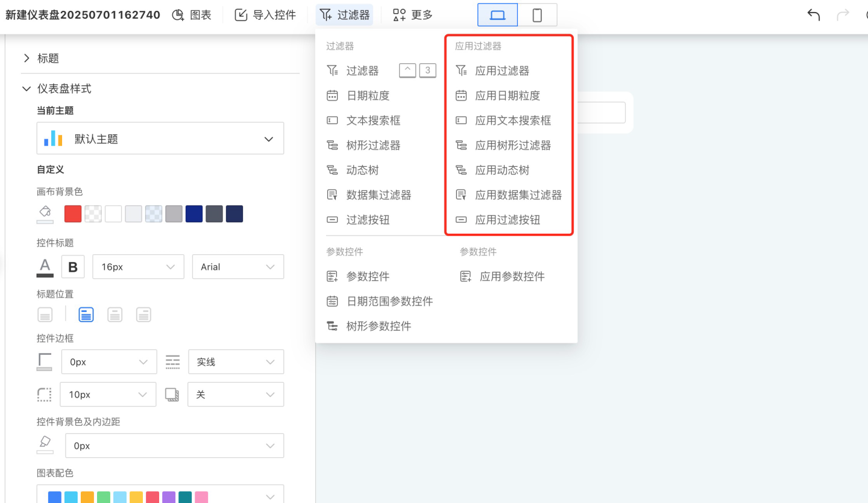This screenshot has height=503, width=868.
Task: Choose the 参数控件 entry with the form icon
Action: pyautogui.click(x=368, y=276)
